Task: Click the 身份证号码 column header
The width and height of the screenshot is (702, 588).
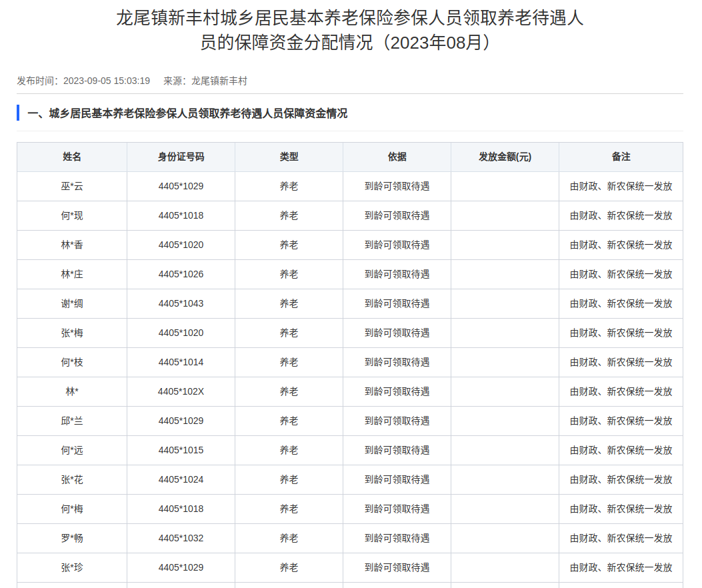Action: tap(181, 157)
